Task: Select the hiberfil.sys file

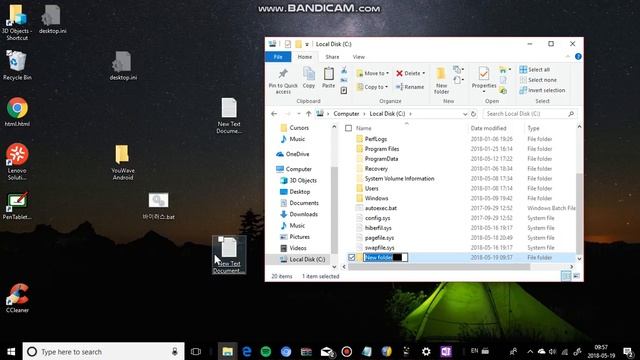Action: 378,228
